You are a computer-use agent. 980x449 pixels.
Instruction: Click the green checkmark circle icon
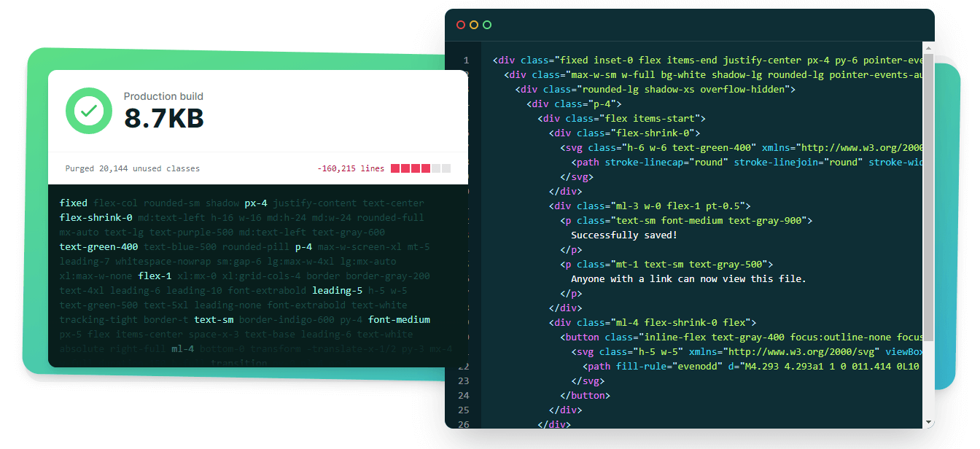coord(89,111)
